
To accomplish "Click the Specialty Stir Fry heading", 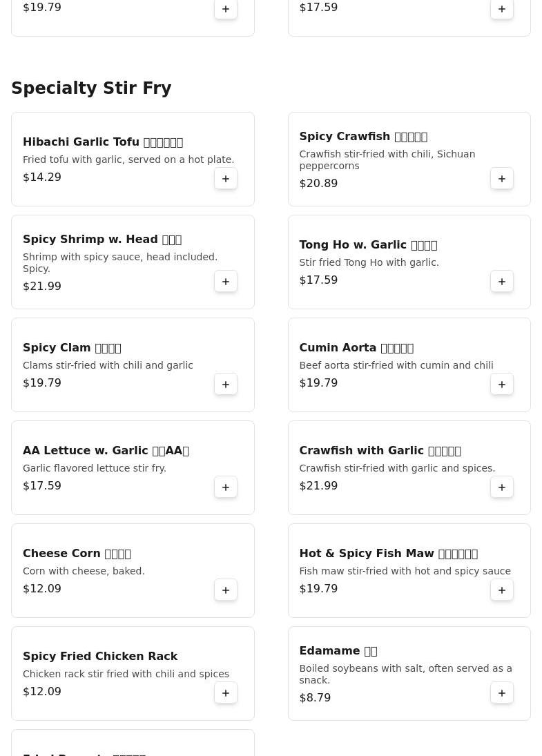I will [x=91, y=88].
